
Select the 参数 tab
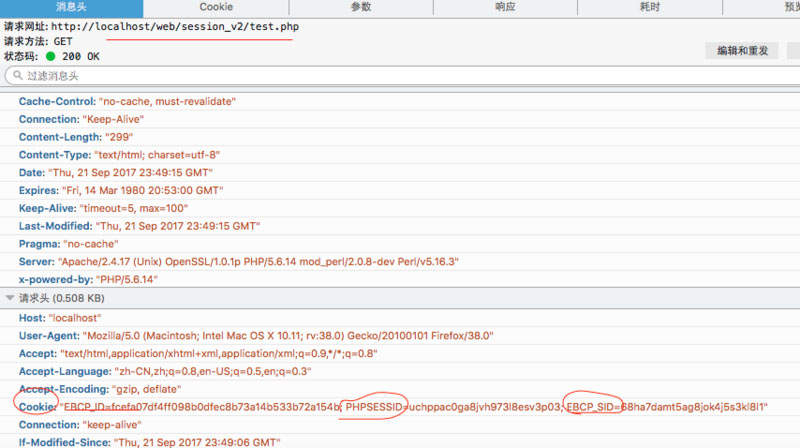(x=361, y=7)
